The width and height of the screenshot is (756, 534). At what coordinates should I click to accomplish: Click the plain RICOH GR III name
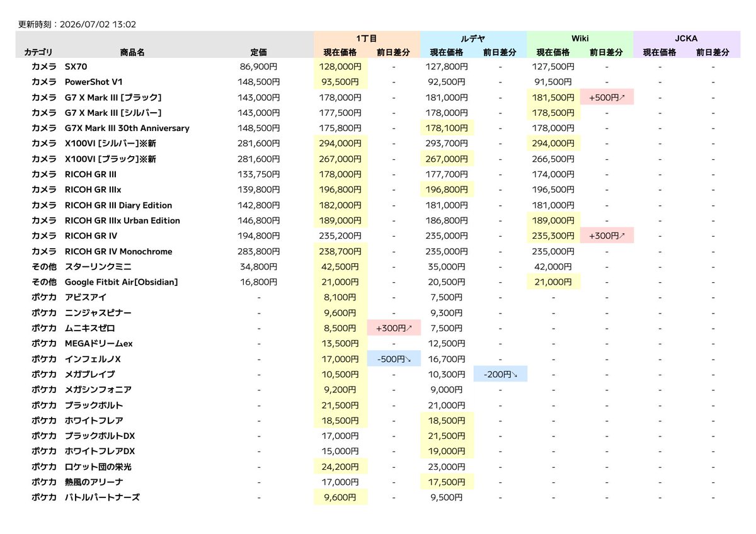[91, 174]
